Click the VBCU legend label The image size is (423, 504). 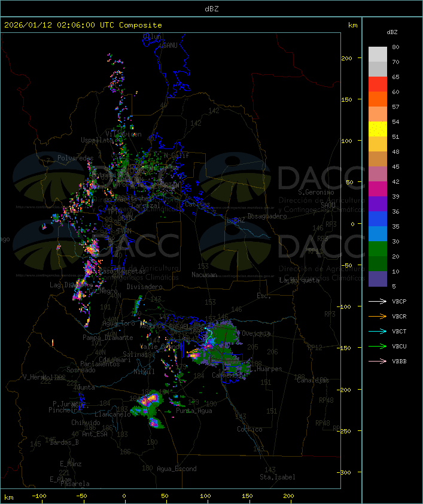point(399,346)
